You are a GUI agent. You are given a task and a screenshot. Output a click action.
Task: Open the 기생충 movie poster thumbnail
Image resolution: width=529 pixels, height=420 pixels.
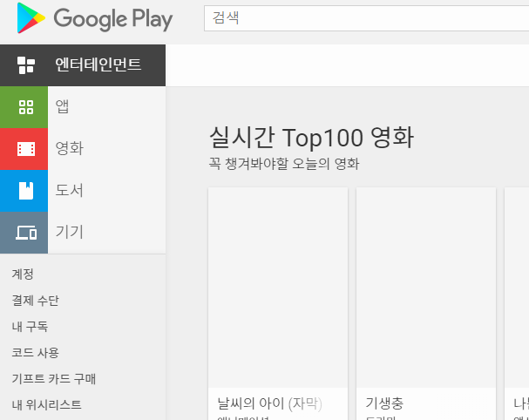click(x=426, y=288)
